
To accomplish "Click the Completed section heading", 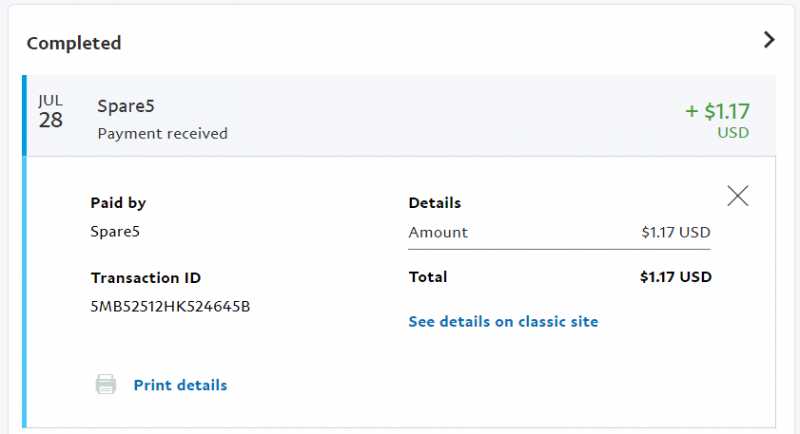I will point(74,43).
